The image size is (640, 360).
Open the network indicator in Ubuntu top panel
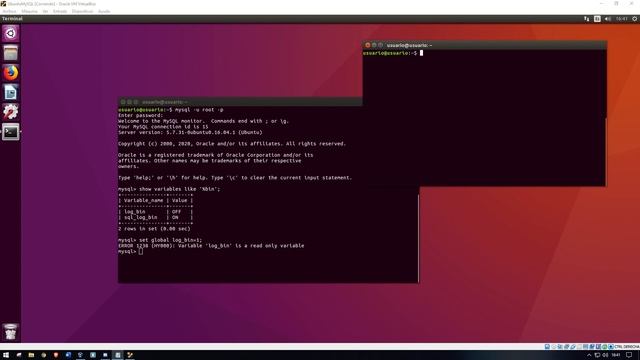click(587, 19)
